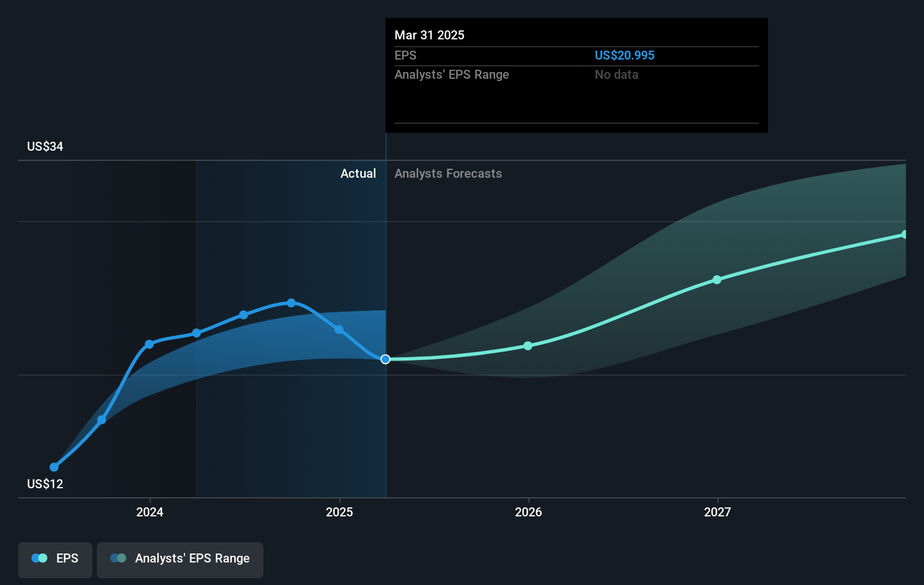Click the 2027 forecast data point
Screen dimensions: 924x585
pos(717,280)
